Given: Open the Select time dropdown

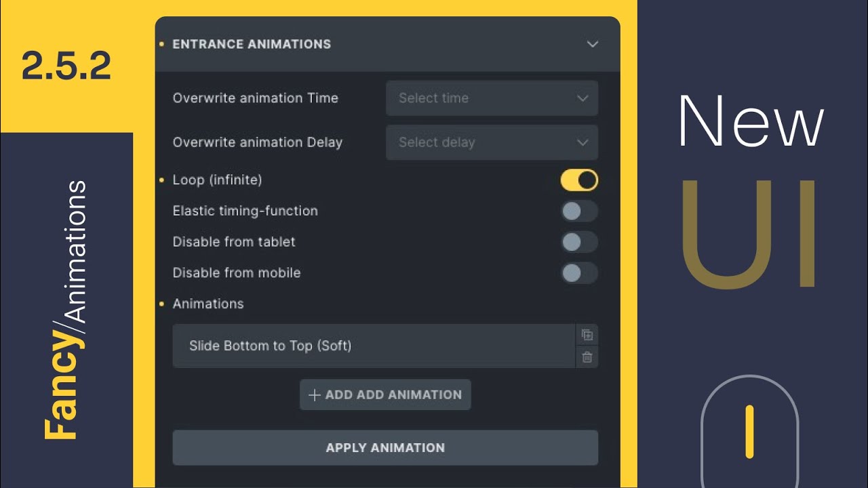Looking at the screenshot, I should pos(492,98).
